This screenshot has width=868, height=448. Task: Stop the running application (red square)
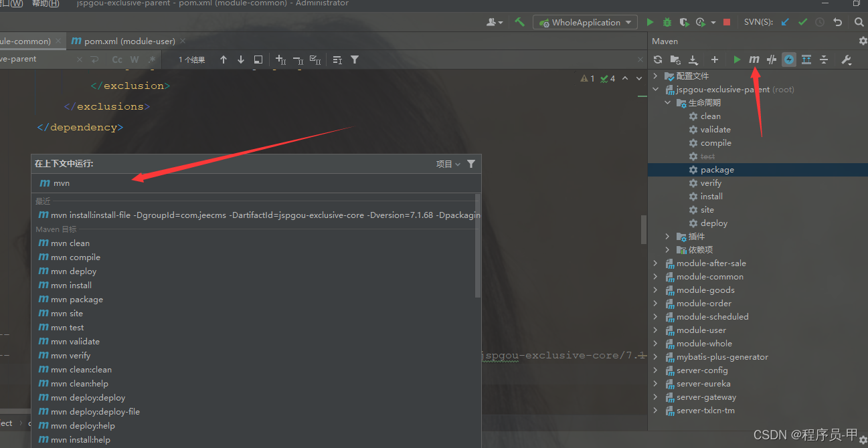pyautogui.click(x=727, y=22)
